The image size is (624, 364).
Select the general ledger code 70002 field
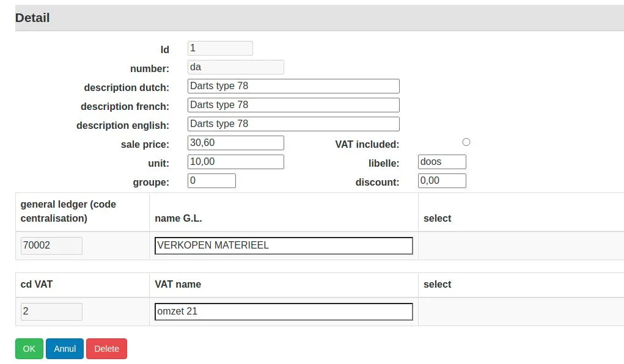(51, 246)
